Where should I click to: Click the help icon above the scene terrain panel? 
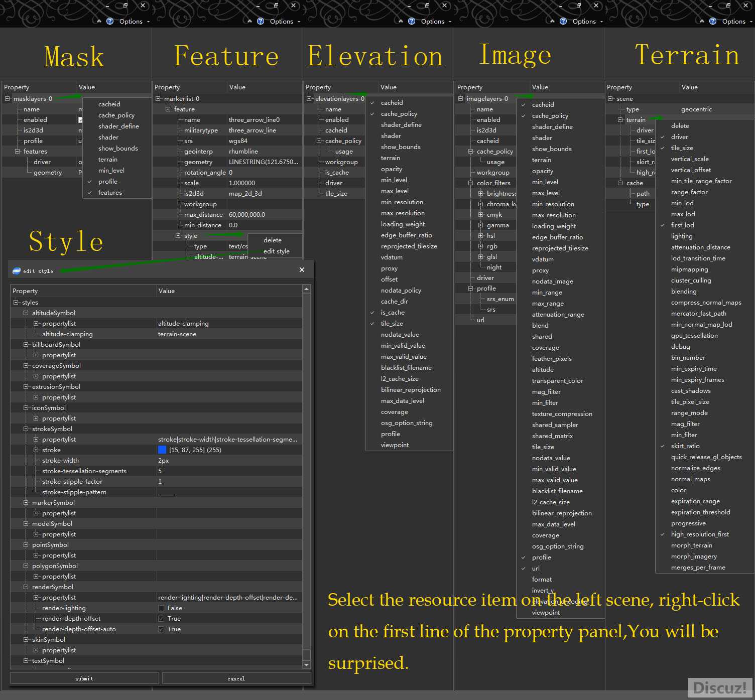[x=713, y=21]
